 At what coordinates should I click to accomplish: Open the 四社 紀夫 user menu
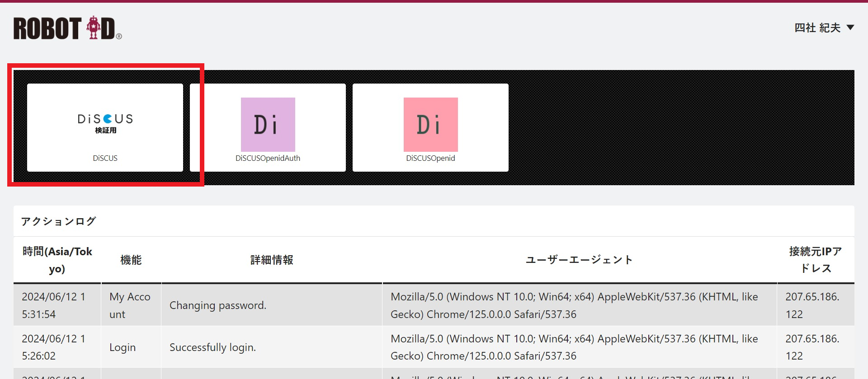pos(824,28)
